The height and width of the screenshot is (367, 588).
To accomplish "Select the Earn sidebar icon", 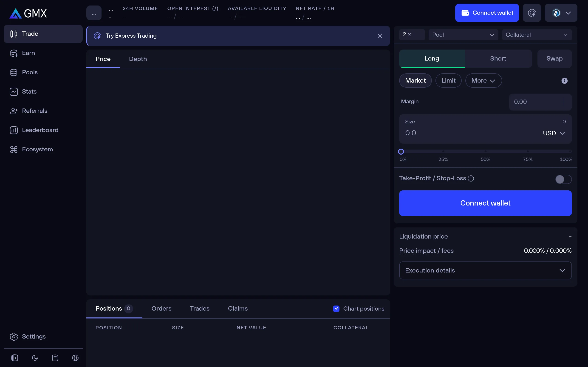I will point(14,53).
